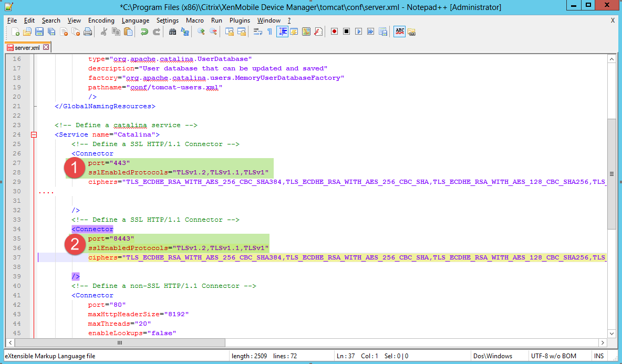The width and height of the screenshot is (622, 364).
Task: Open the Replace dialog icon
Action: [x=185, y=32]
